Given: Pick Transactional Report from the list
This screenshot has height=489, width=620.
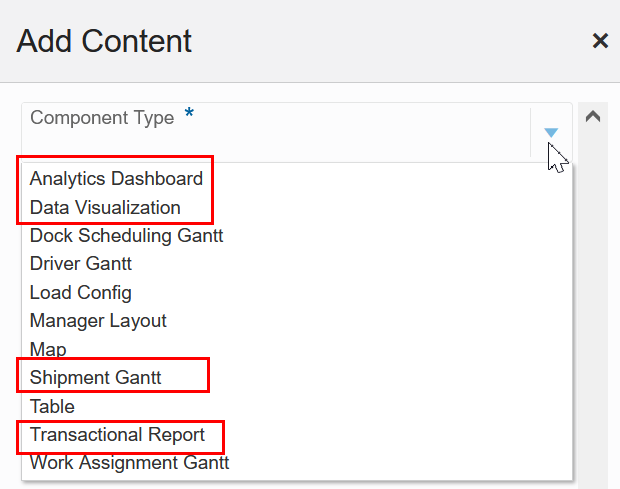Looking at the screenshot, I should click(117, 435).
